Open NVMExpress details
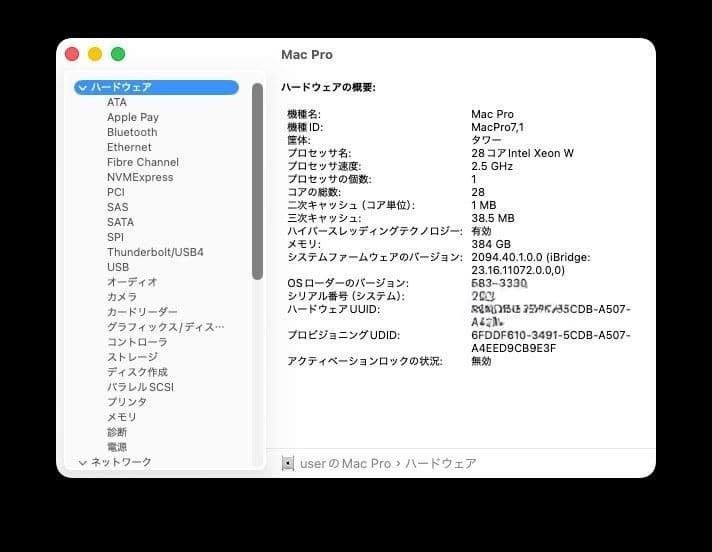The image size is (712, 552). coord(140,177)
